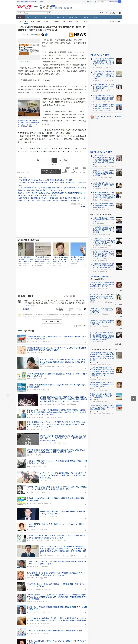Go to article page 2
Screen dimensions: 138x644
(x=49, y=160)
